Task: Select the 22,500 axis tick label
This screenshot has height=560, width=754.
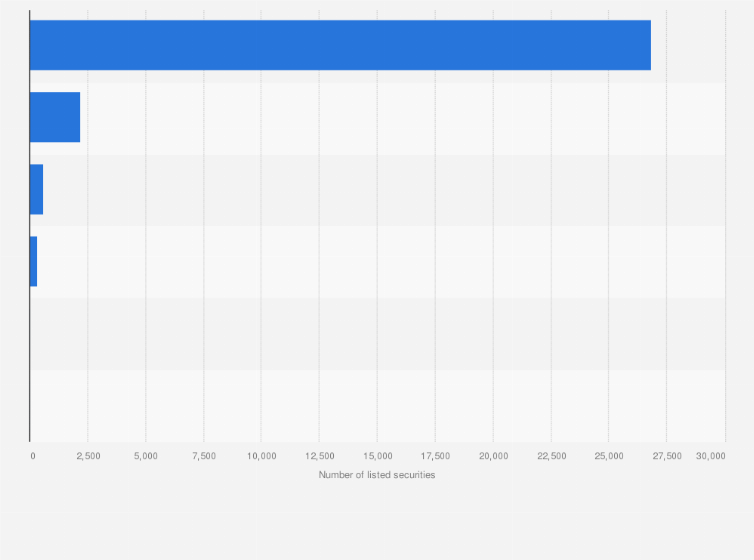Action: pyautogui.click(x=551, y=456)
